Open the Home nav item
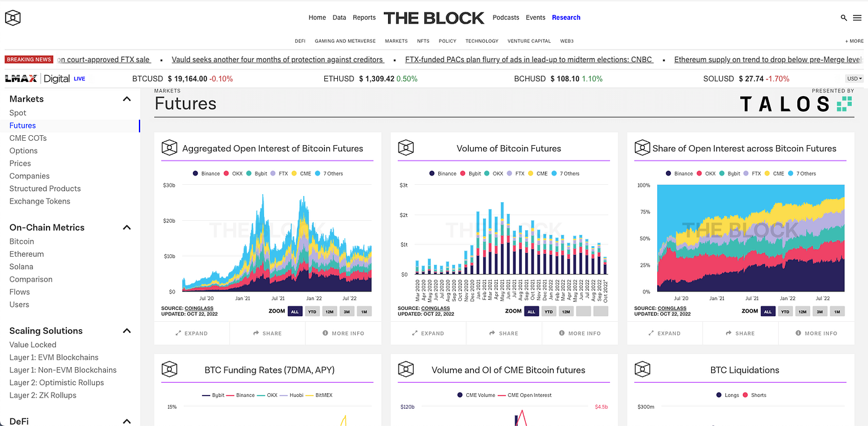The width and height of the screenshot is (868, 426). pyautogui.click(x=317, y=17)
